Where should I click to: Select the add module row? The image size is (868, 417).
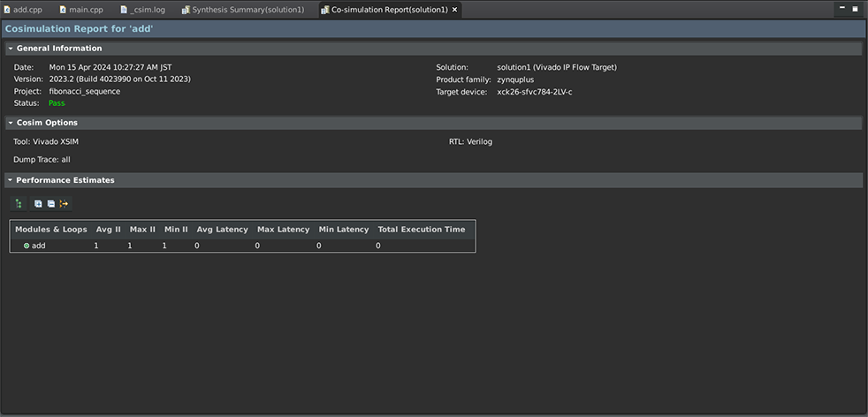point(39,246)
